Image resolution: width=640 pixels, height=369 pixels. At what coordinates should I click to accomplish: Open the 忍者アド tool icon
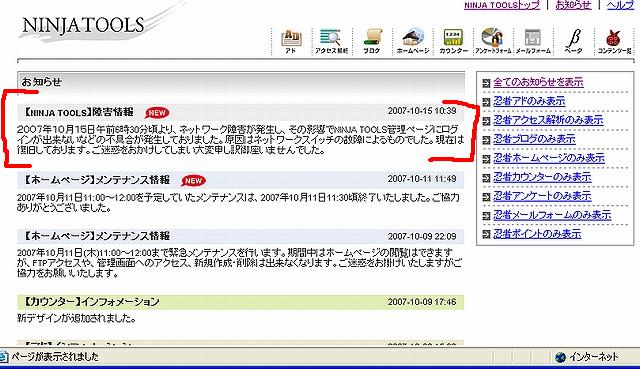[x=291, y=41]
